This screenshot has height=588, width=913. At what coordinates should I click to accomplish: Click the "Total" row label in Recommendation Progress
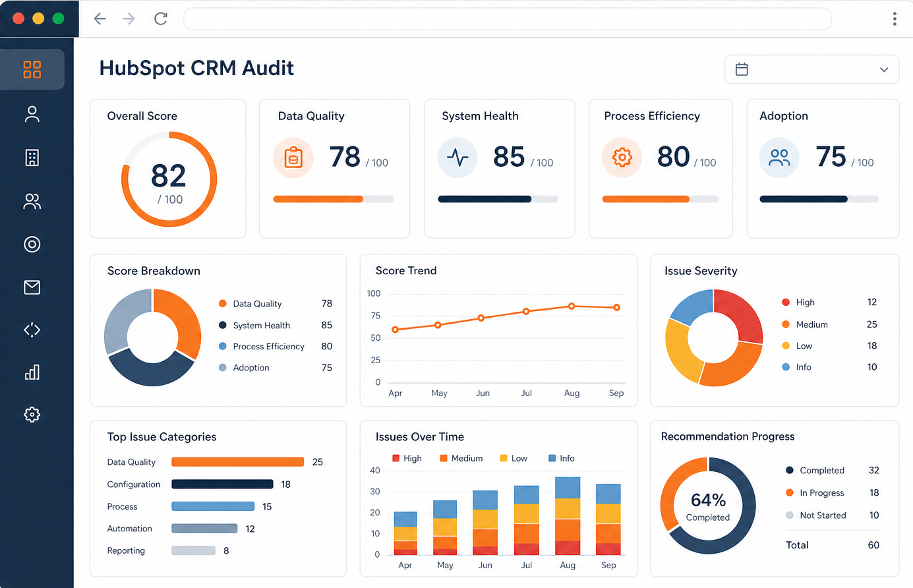point(797,545)
